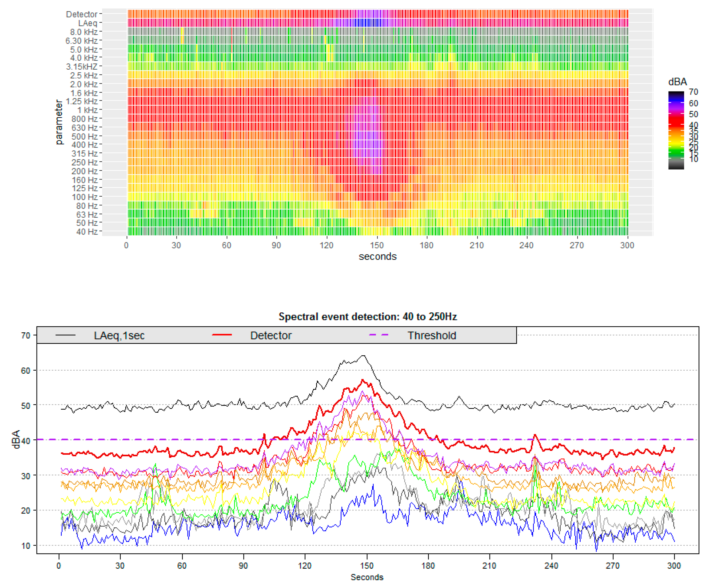Screen dimensions: 707x588
Task: Click the '40 Hz' parameter label
Action: [87, 232]
